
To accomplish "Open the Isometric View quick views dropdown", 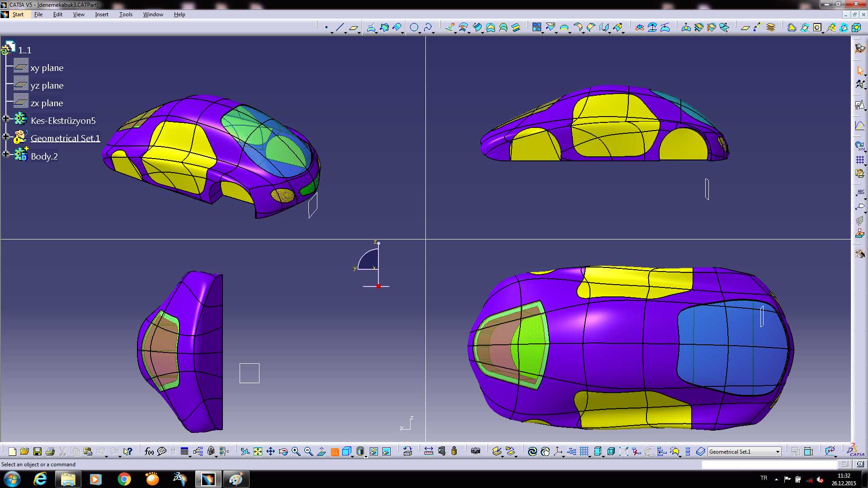I will (x=352, y=456).
